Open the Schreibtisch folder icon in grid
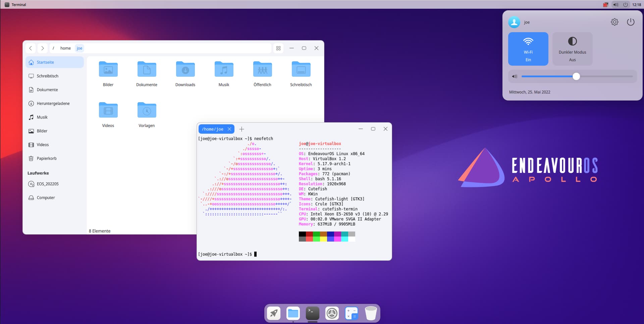This screenshot has height=324, width=644. (301, 69)
